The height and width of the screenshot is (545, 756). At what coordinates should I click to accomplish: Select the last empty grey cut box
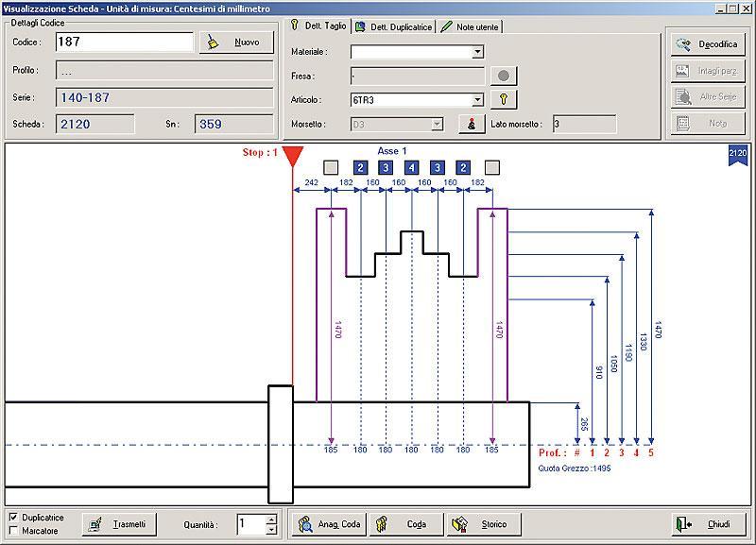click(491, 168)
